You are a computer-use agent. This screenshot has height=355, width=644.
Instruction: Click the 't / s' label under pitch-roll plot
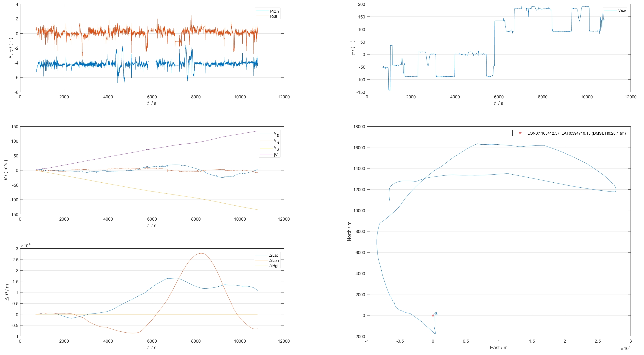152,103
